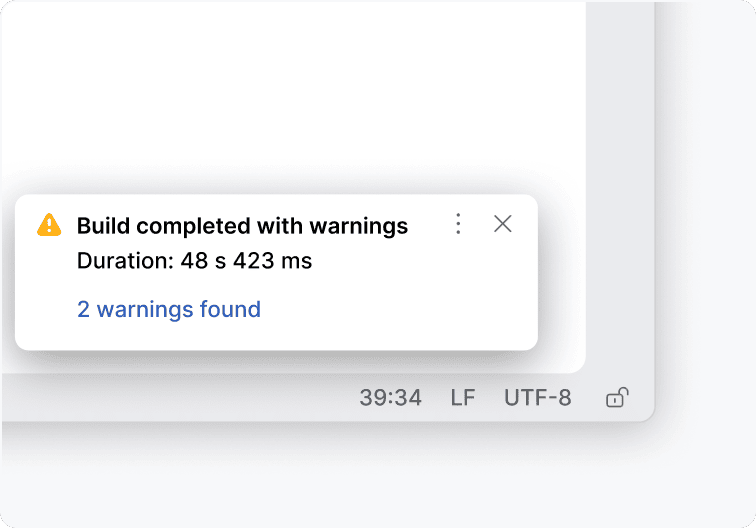Click the right-side editor scrollbar strip
756x528 pixels.
[619, 180]
